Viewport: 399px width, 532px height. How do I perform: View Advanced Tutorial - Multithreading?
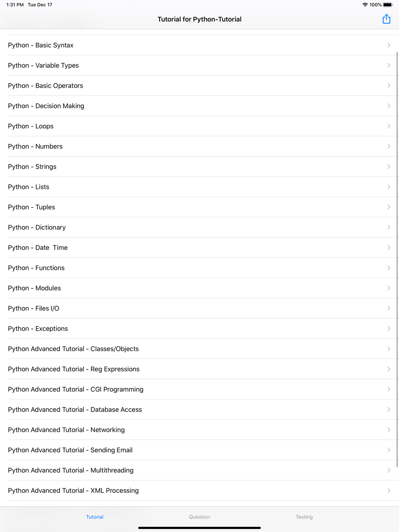coord(199,470)
